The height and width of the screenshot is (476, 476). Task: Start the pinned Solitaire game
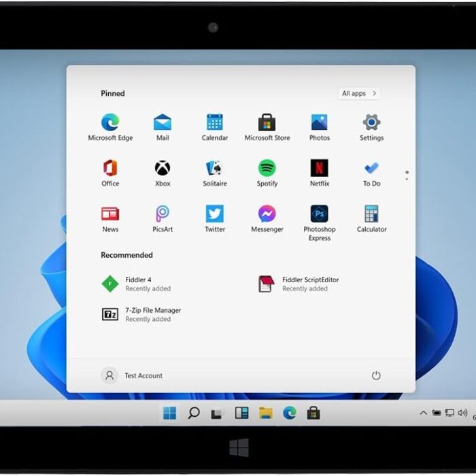click(x=215, y=173)
